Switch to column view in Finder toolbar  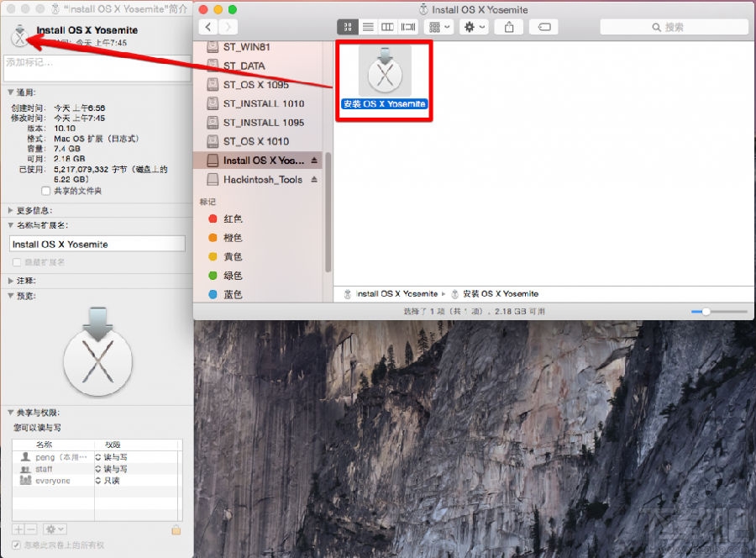pyautogui.click(x=387, y=26)
